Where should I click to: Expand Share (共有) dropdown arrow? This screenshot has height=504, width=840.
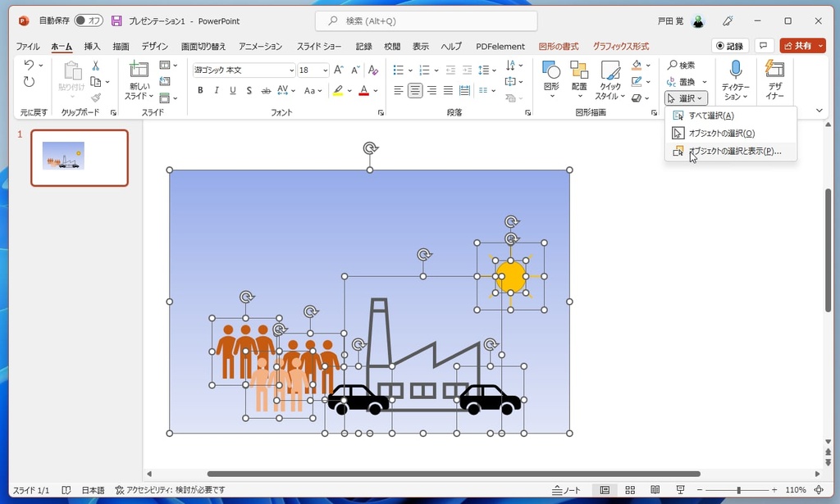click(x=820, y=45)
